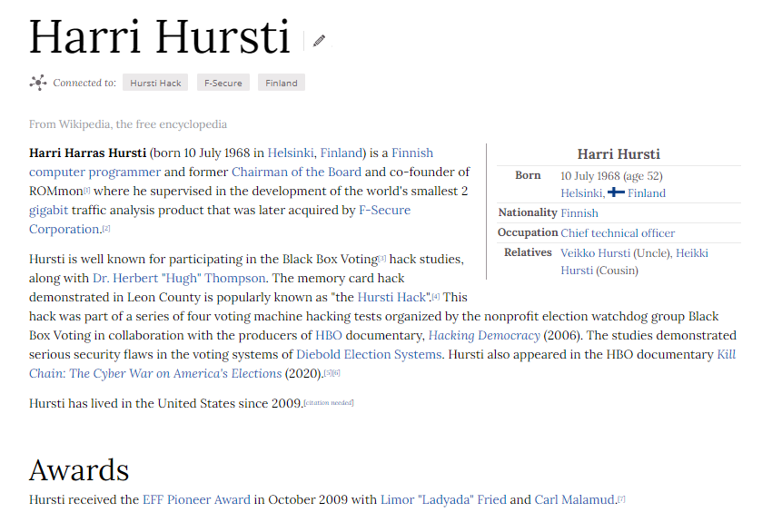Open the Diebold Election Systems link

(369, 354)
